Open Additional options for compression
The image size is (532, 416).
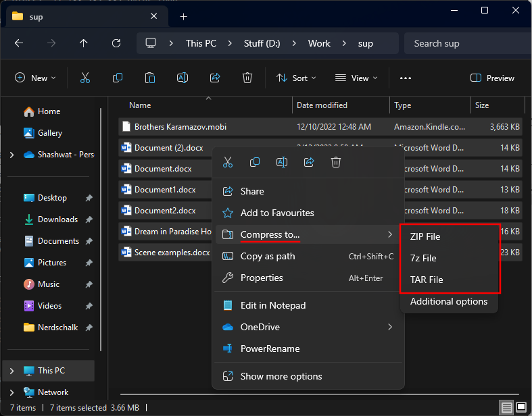pos(449,301)
